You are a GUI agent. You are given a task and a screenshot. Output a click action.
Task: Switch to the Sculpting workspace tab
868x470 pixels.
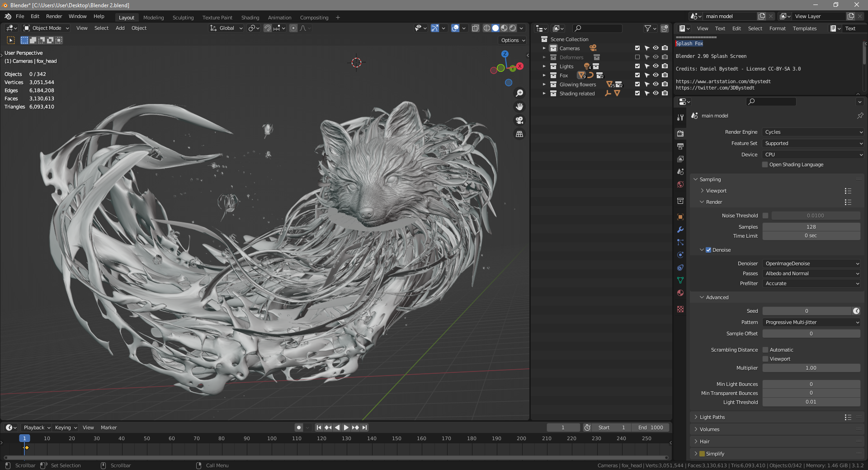click(x=183, y=18)
